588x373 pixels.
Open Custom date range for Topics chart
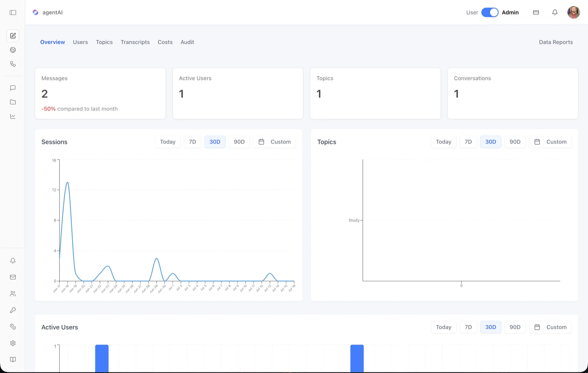click(x=550, y=142)
